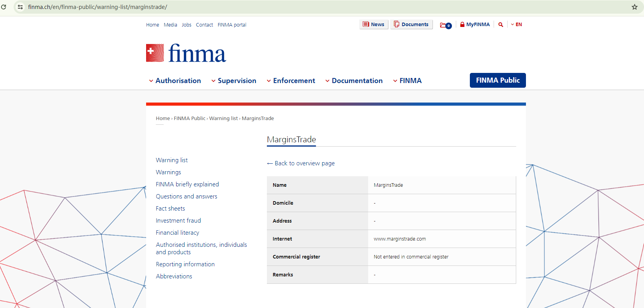Expand the Enforcement menu

click(x=291, y=81)
